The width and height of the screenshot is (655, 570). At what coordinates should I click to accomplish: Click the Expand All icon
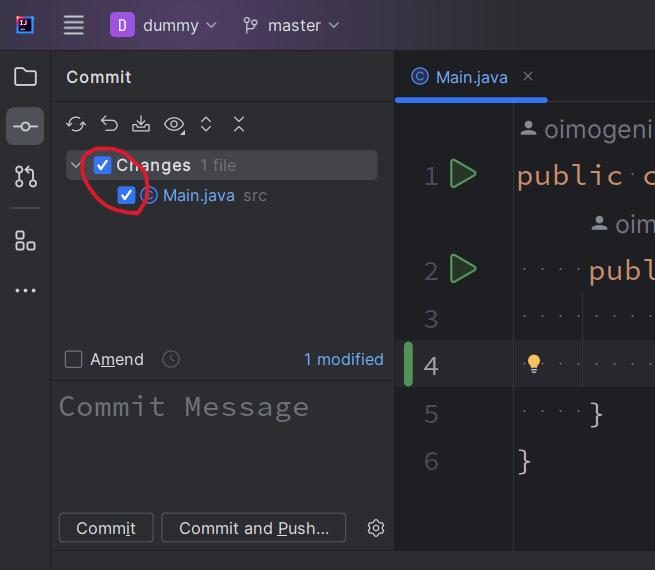pos(206,124)
